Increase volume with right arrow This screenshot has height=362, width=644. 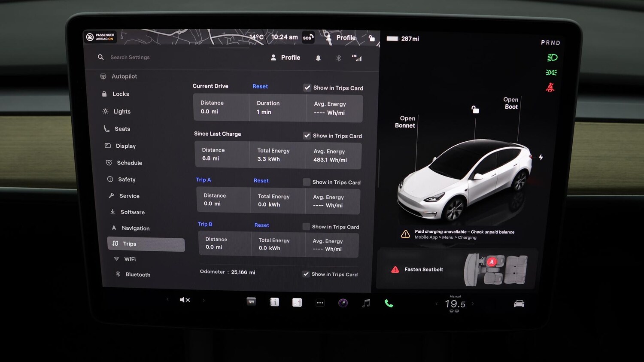[x=204, y=300]
